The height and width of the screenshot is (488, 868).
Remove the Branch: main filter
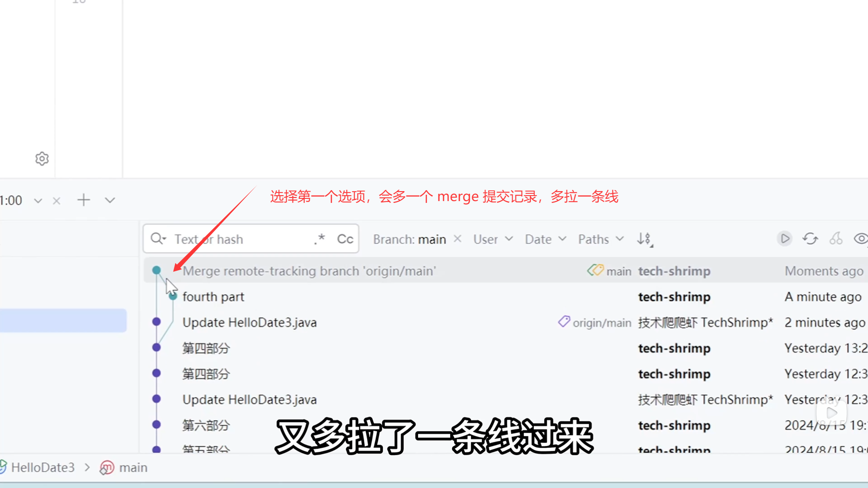(458, 239)
